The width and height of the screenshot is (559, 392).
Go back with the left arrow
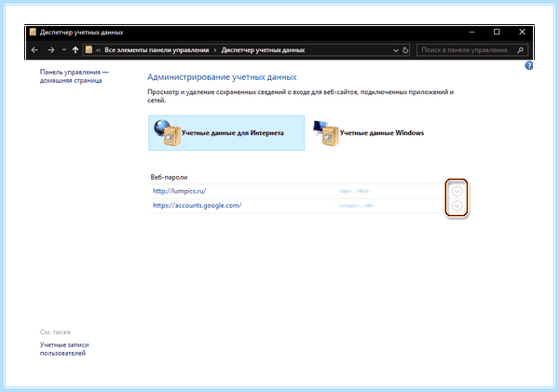click(x=34, y=50)
